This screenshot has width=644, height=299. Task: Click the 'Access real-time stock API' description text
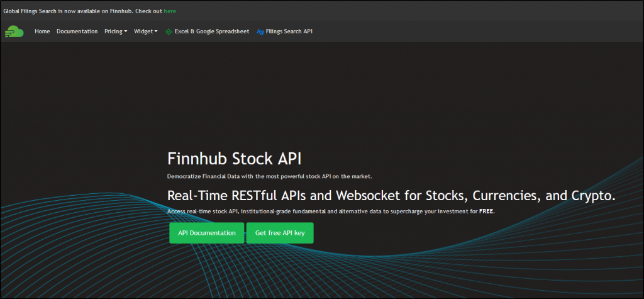coord(331,212)
